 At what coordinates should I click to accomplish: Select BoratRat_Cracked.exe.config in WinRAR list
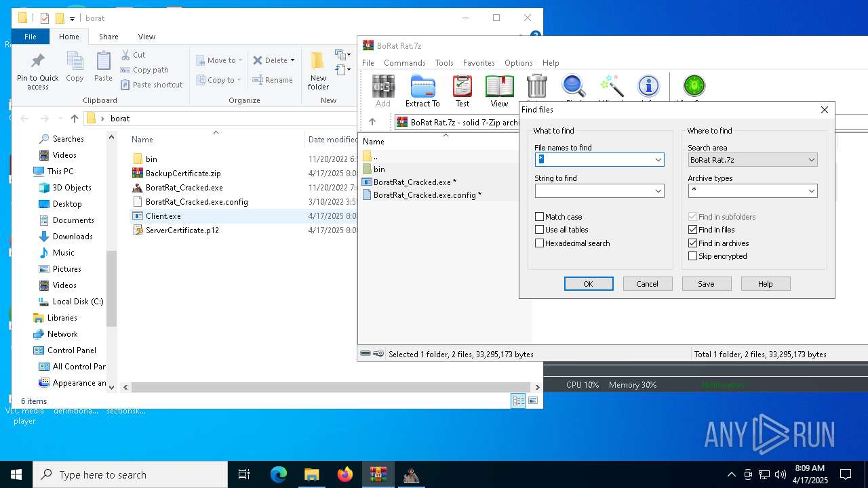pos(427,195)
